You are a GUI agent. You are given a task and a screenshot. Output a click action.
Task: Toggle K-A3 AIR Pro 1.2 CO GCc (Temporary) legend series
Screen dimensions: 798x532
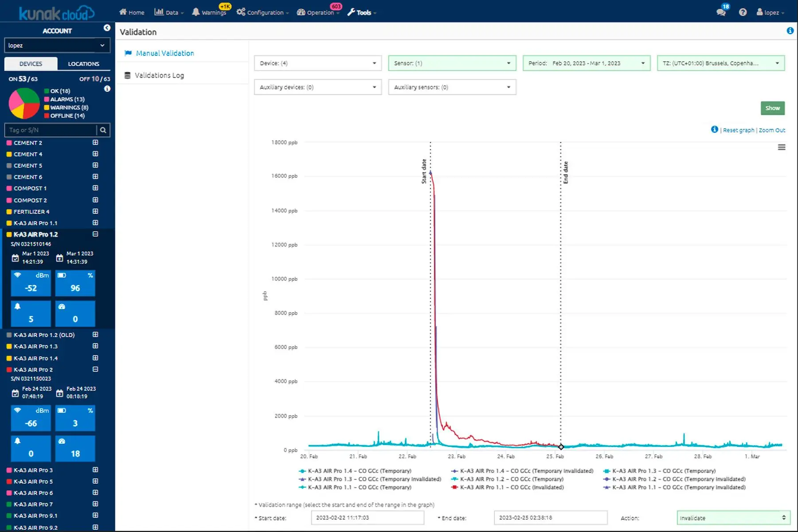(x=507, y=479)
